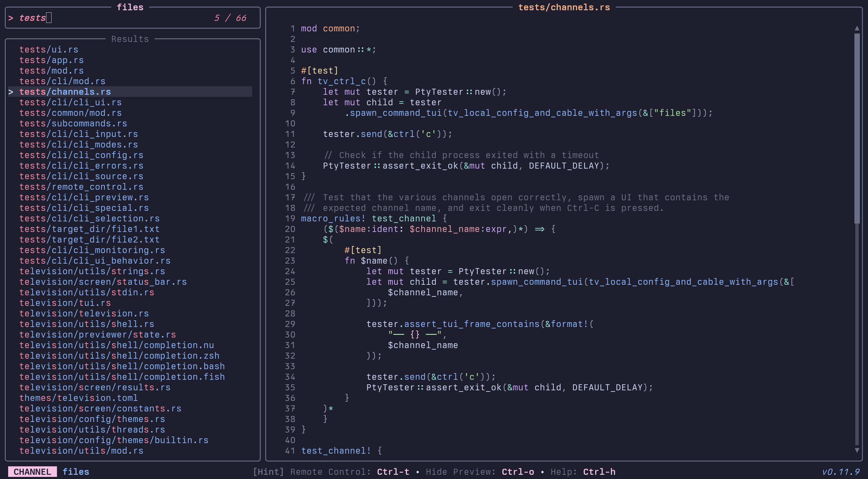This screenshot has width=868, height=479.
Task: Click preview line 6 fn tv_ctrl_c
Action: pos(344,81)
